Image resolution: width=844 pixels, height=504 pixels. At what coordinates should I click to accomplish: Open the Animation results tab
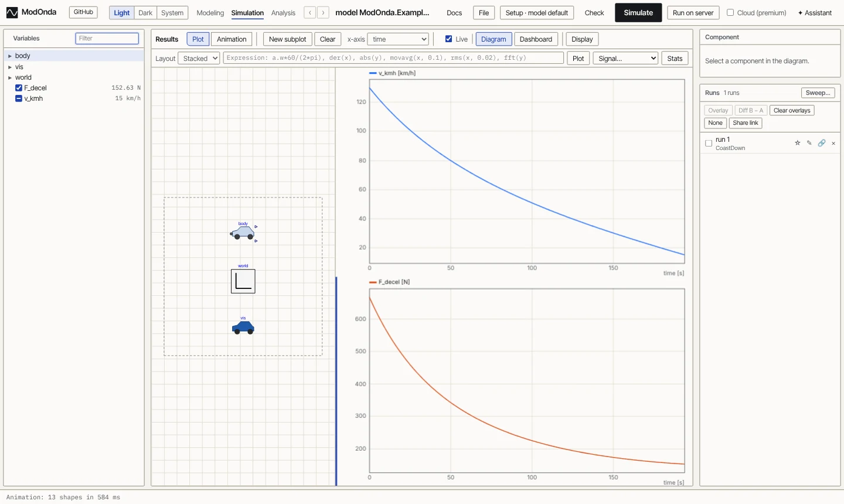pos(232,39)
